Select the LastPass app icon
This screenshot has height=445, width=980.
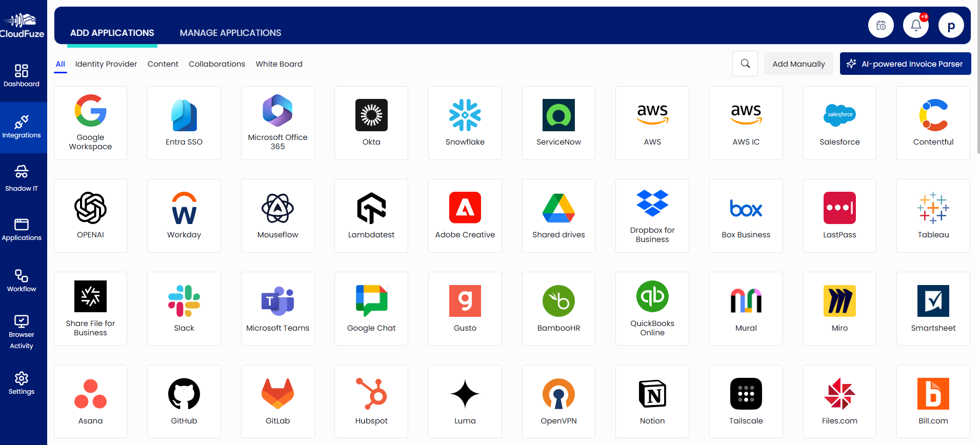tap(839, 208)
